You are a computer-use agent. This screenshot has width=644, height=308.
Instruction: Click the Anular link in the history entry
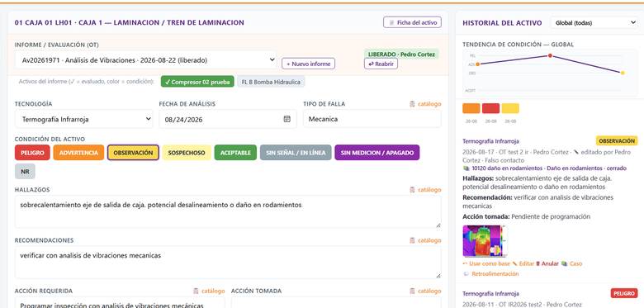(x=547, y=263)
